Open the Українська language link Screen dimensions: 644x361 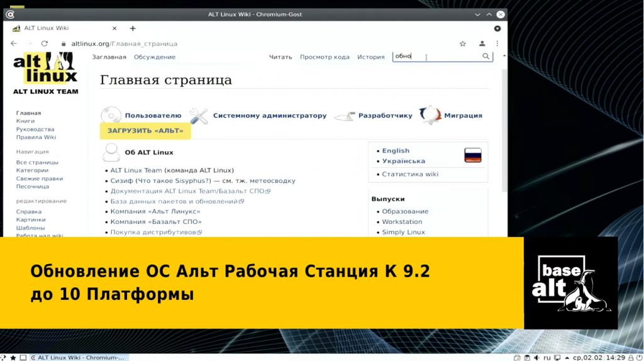pos(403,161)
